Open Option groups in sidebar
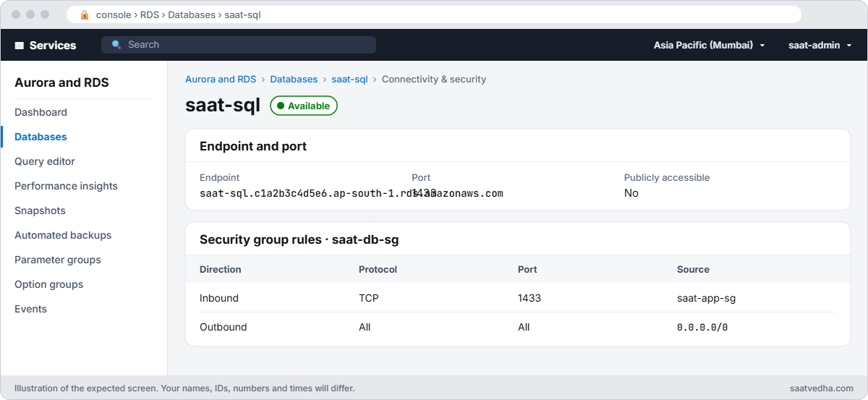Image resolution: width=868 pixels, height=400 pixels. point(48,284)
